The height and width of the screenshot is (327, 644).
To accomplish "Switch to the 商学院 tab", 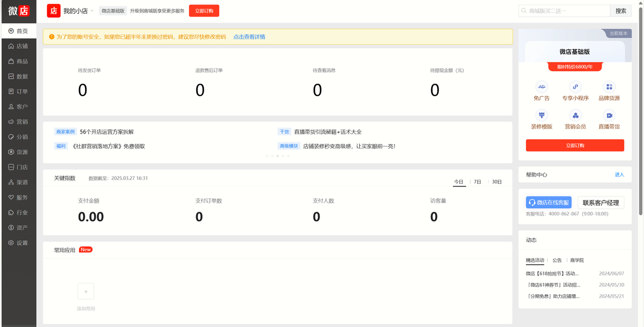I will pyautogui.click(x=577, y=260).
